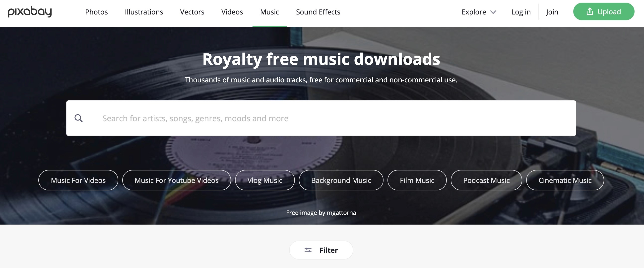Click the filter sliders icon

pyautogui.click(x=308, y=250)
